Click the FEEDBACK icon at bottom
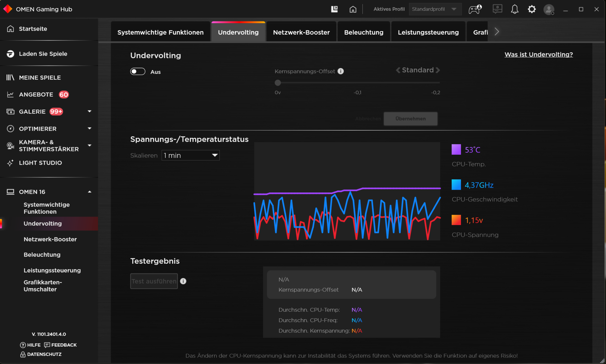The image size is (606, 364). pos(47,345)
